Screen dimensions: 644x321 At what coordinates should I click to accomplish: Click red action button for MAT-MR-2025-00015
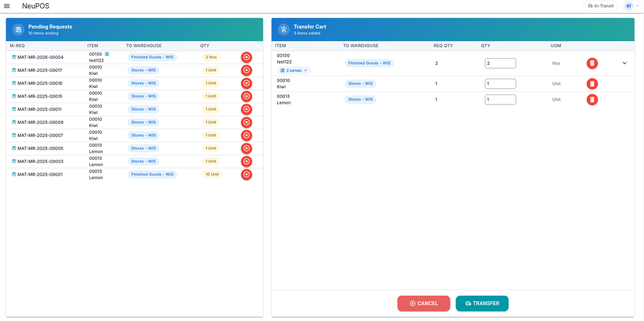247,96
